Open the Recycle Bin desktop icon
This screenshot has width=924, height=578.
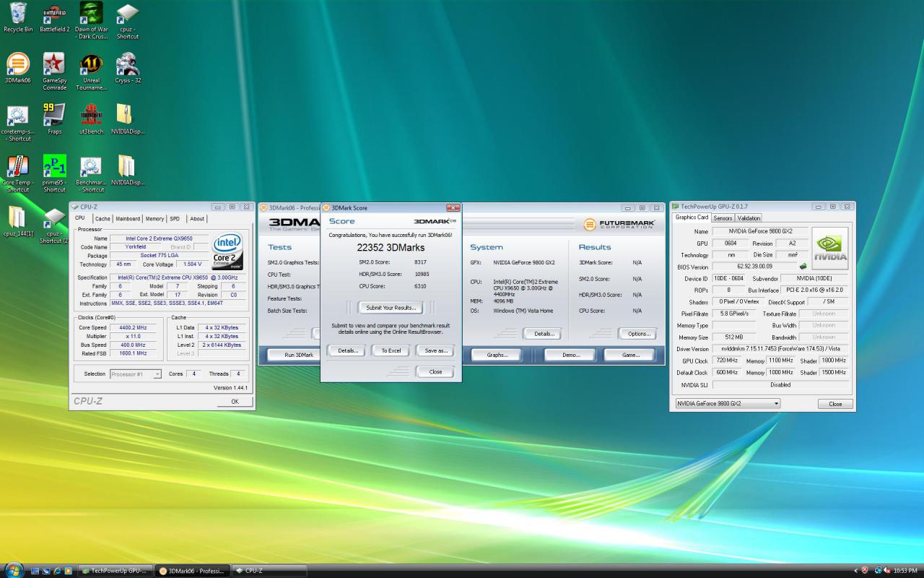point(18,17)
